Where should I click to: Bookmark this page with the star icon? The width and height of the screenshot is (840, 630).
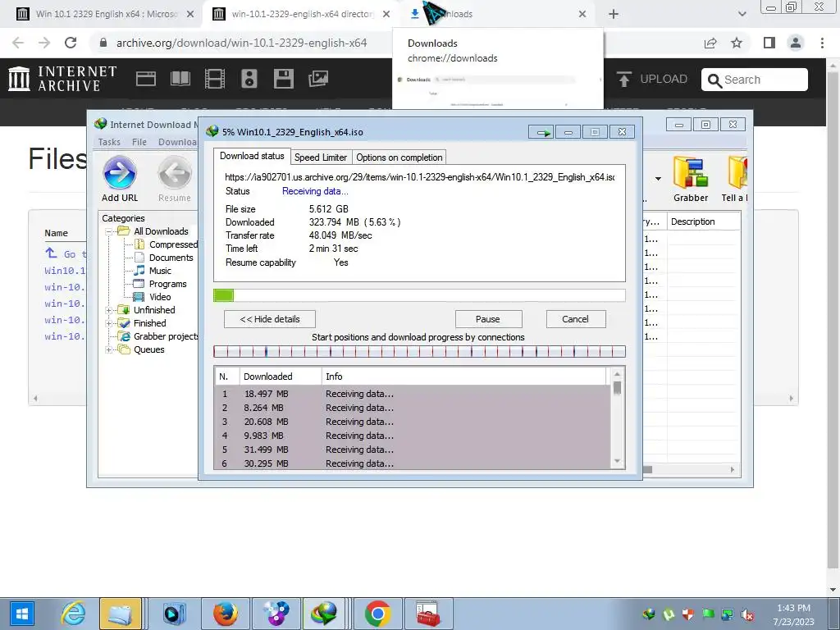pos(737,43)
